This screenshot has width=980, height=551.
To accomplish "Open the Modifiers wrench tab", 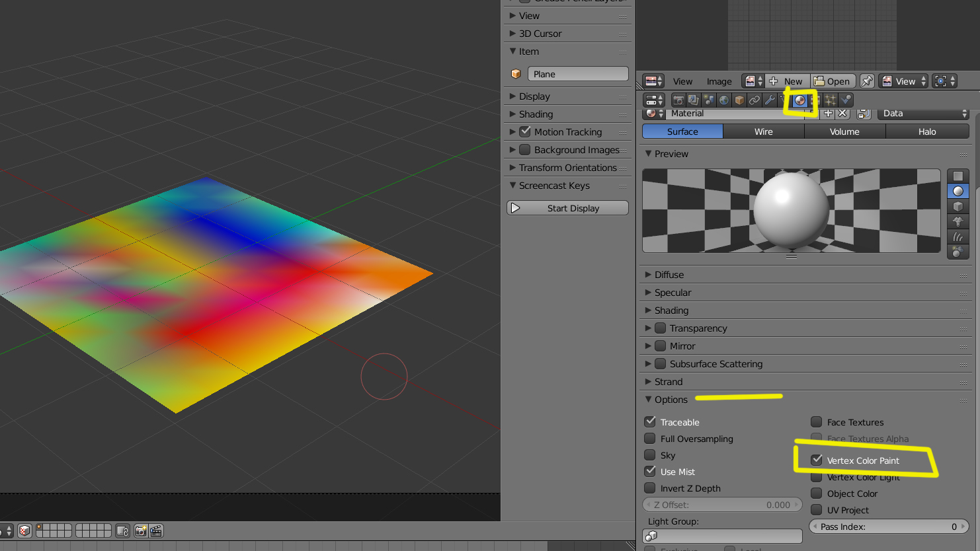I will point(770,100).
